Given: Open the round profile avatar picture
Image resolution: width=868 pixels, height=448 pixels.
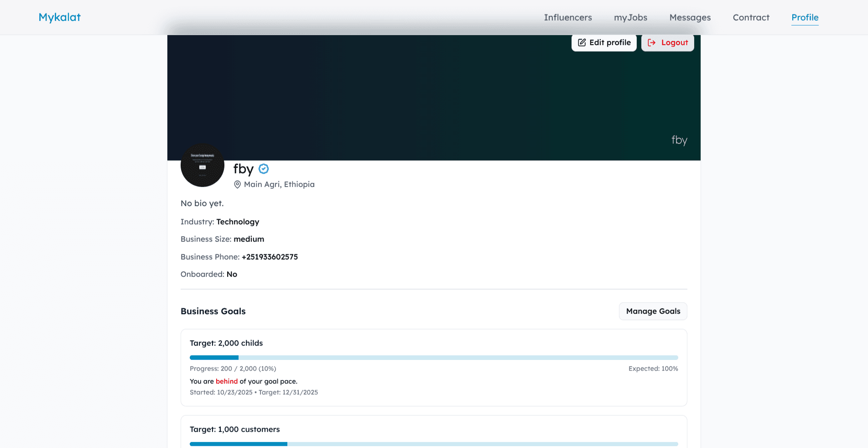Looking at the screenshot, I should [203, 166].
